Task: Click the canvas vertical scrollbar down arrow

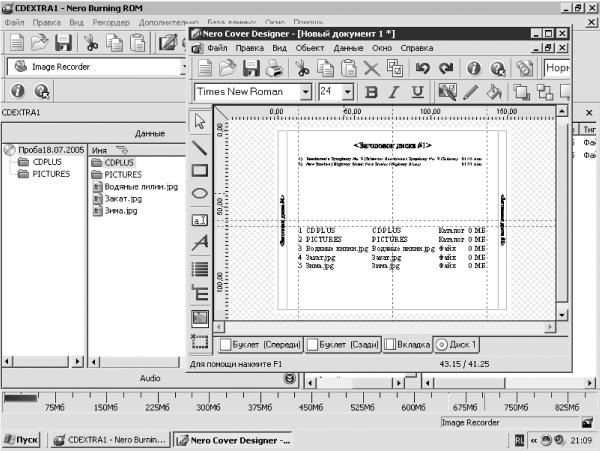Action: [x=561, y=315]
